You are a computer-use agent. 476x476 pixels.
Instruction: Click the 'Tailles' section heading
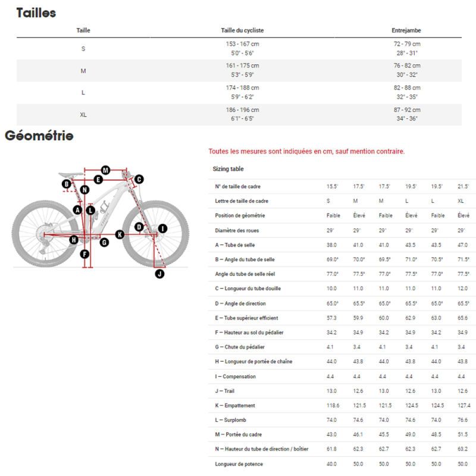(x=36, y=12)
